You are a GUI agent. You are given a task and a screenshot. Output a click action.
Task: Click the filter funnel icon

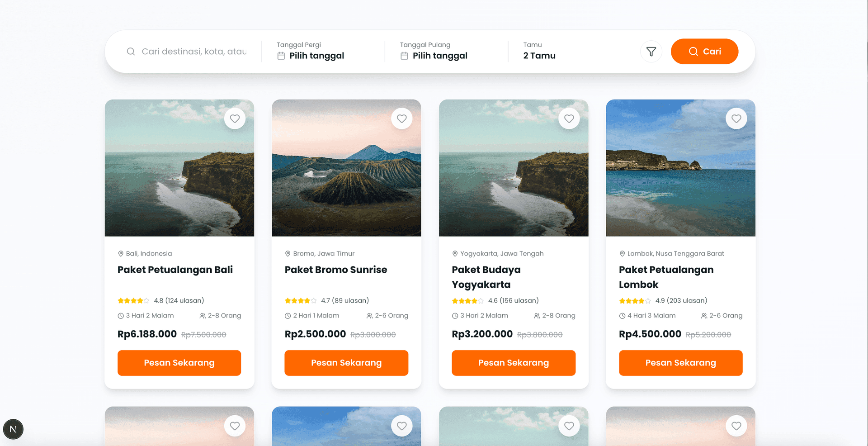(651, 52)
